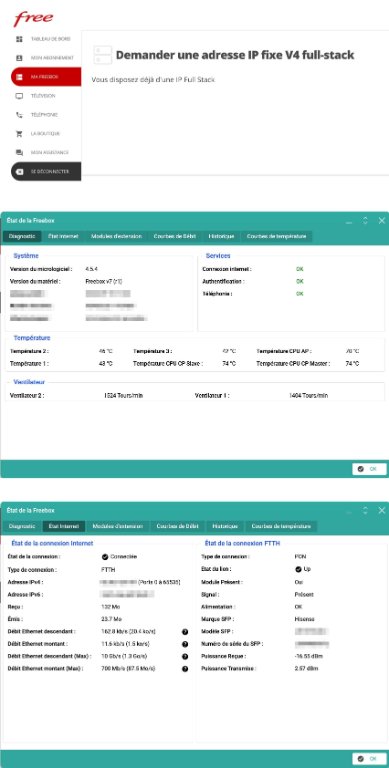Open Modules d'extension tab in second window
The height and width of the screenshot is (768, 389).
click(x=118, y=526)
